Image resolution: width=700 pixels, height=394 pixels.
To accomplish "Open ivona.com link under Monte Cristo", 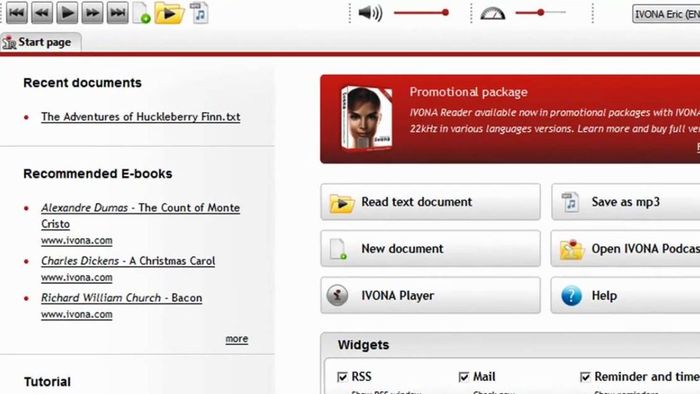I will click(77, 241).
